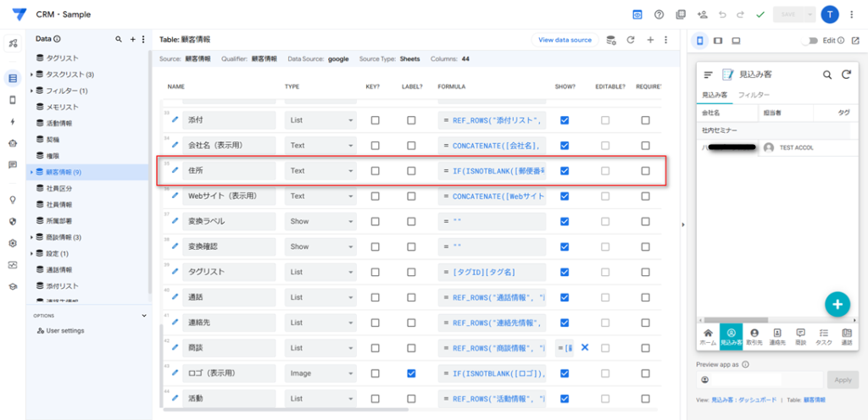Uncheck the LABEL checkbox for ロゴ（表示用）
The width and height of the screenshot is (868, 420).
[411, 373]
